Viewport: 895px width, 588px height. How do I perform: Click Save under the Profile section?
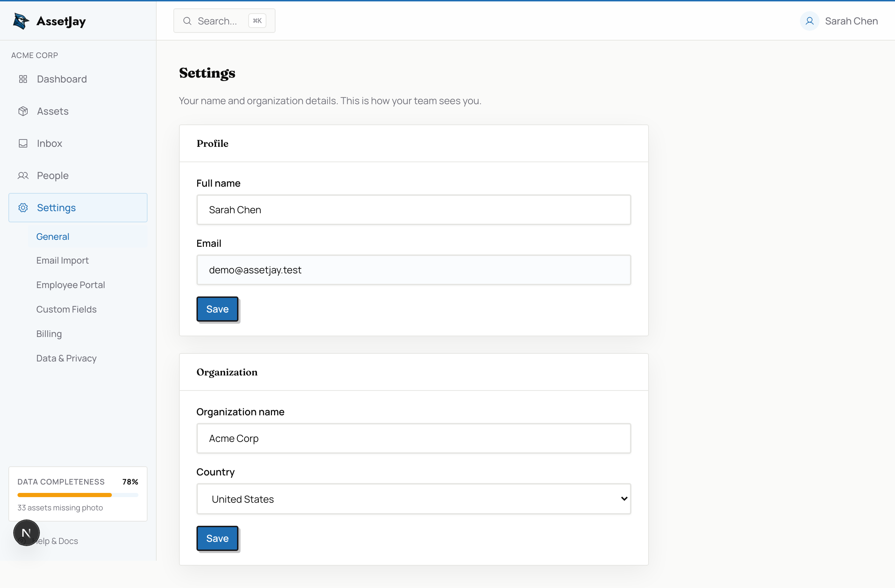tap(217, 309)
